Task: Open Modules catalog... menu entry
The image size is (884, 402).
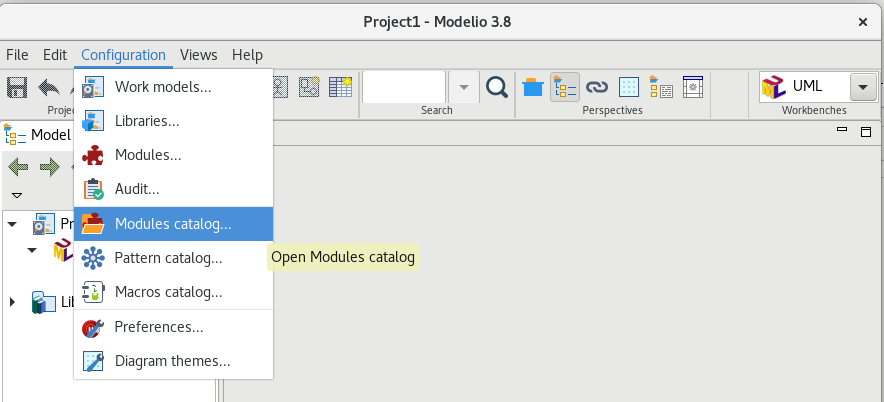Action: (174, 224)
